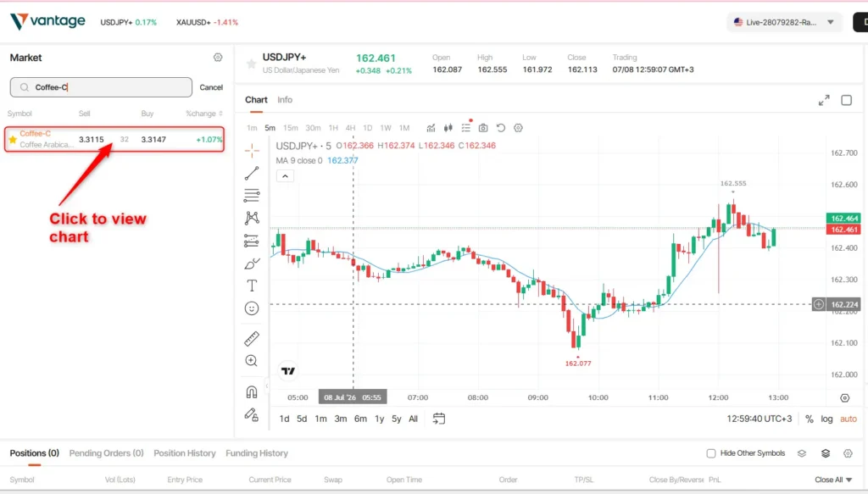The image size is (868, 494).
Task: Select the Positions tab
Action: pyautogui.click(x=34, y=453)
